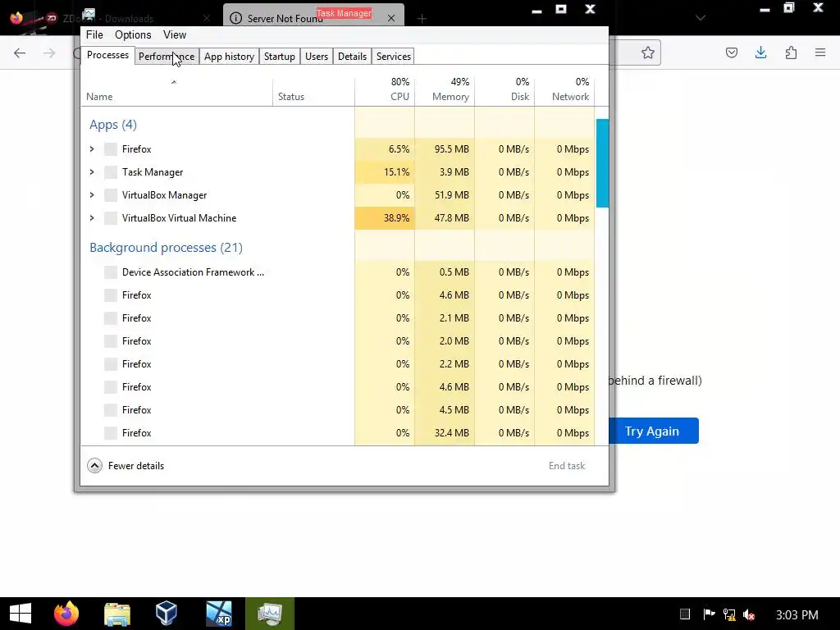Expand the Task Manager app entry
The width and height of the screenshot is (840, 630).
point(92,172)
